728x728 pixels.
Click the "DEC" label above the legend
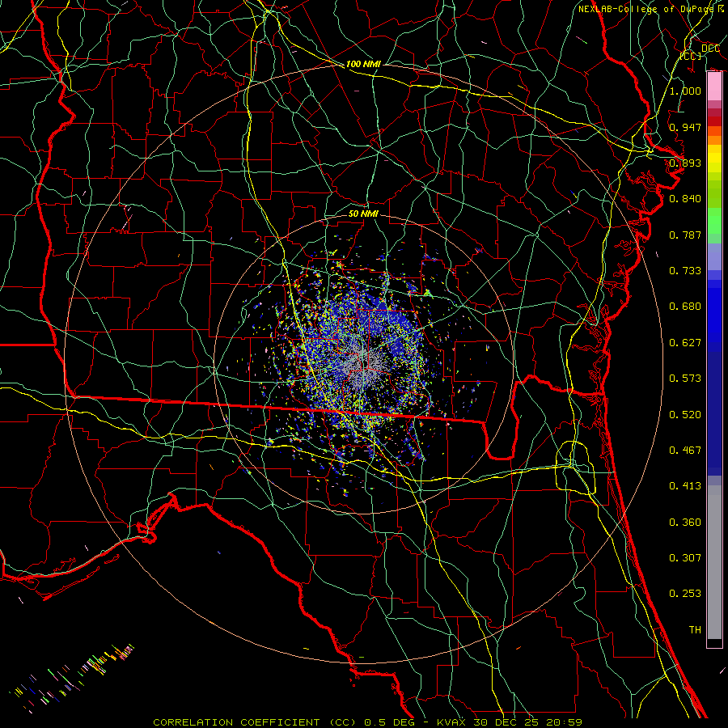[711, 49]
